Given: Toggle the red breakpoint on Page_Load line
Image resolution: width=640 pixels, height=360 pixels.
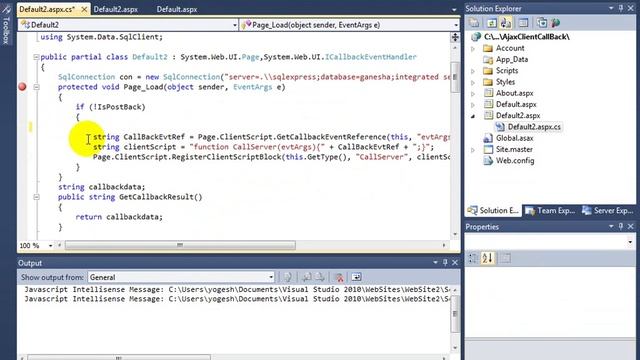Looking at the screenshot, I should coord(22,87).
